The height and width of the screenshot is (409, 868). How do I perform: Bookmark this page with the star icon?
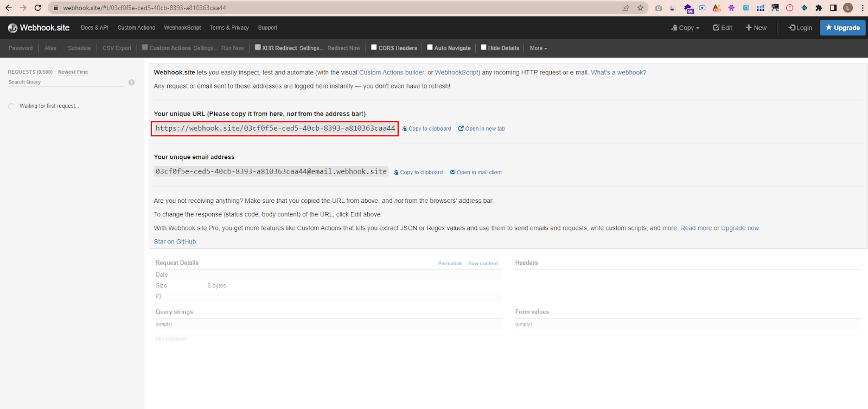pos(640,8)
